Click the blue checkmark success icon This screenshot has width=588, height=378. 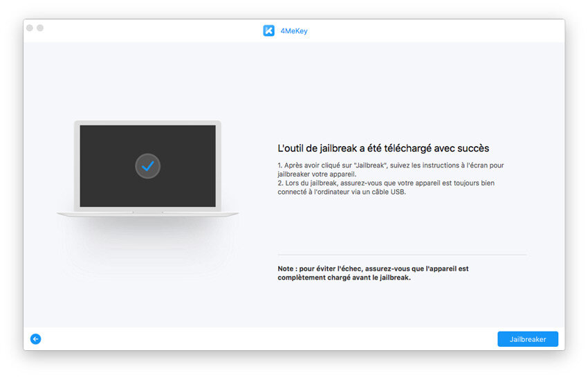[147, 166]
